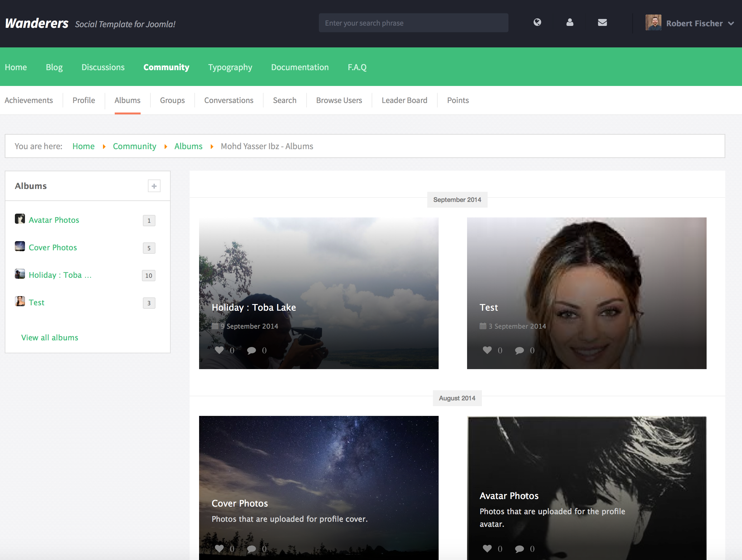
Task: Switch to the Groups tab
Action: coord(173,100)
